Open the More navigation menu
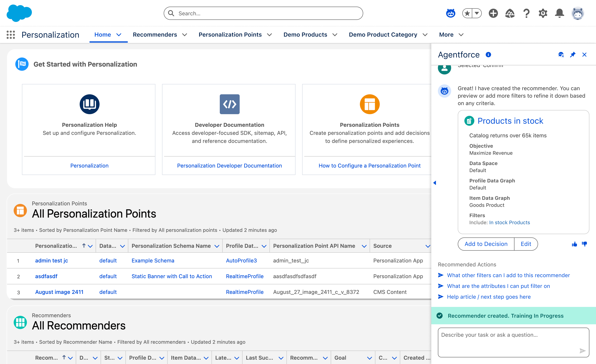The image size is (596, 364). (x=451, y=35)
